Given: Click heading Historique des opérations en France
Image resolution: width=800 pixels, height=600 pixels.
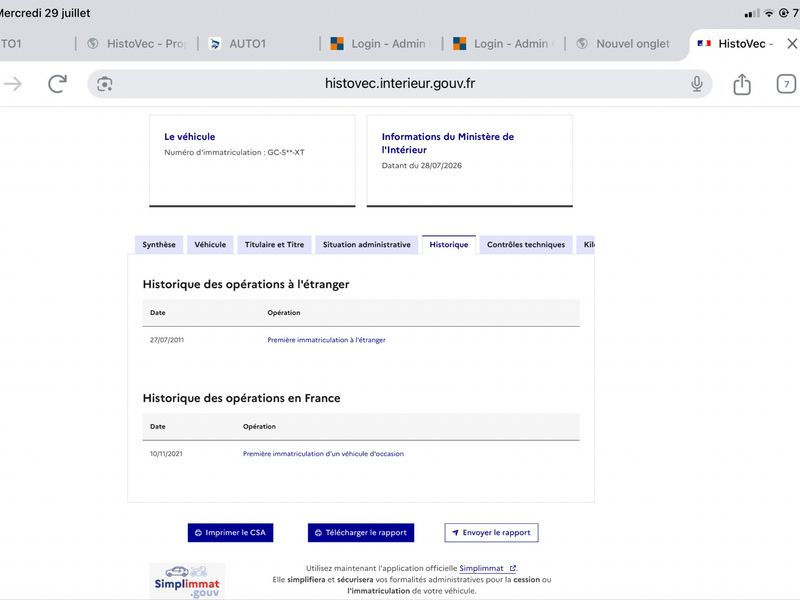Looking at the screenshot, I should click(241, 398).
